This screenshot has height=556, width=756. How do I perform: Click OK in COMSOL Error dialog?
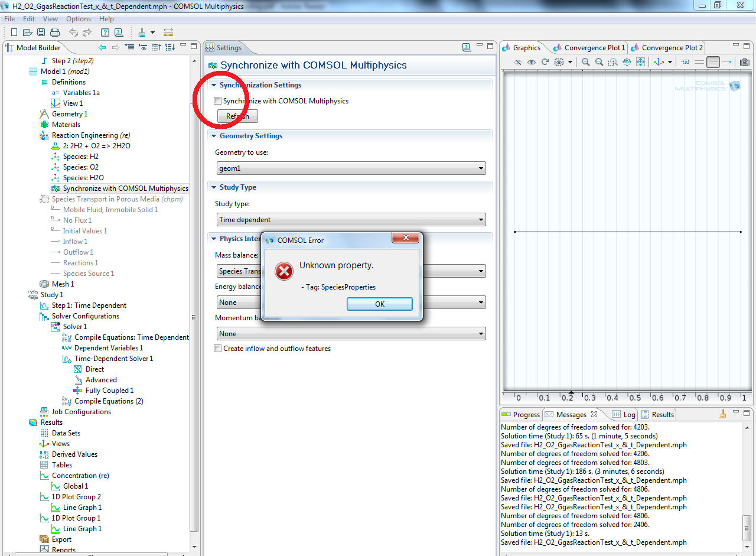pos(380,304)
